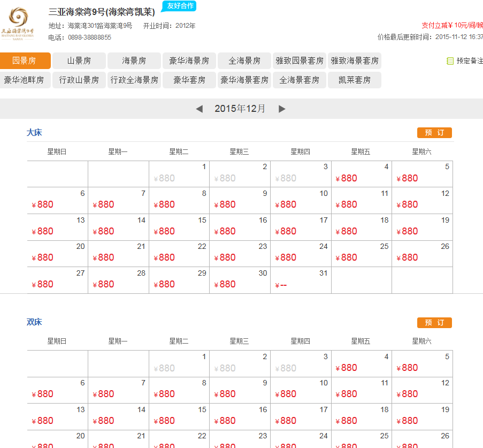The image size is (483, 448).
Task: Click 预订 button for 双床 room
Action: [x=434, y=322]
